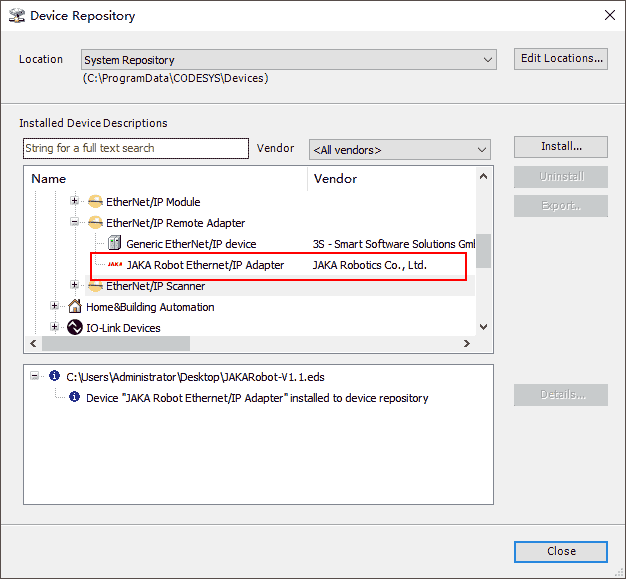Click the JAKA Robot adapter logo icon
The width and height of the screenshot is (626, 579).
114,265
